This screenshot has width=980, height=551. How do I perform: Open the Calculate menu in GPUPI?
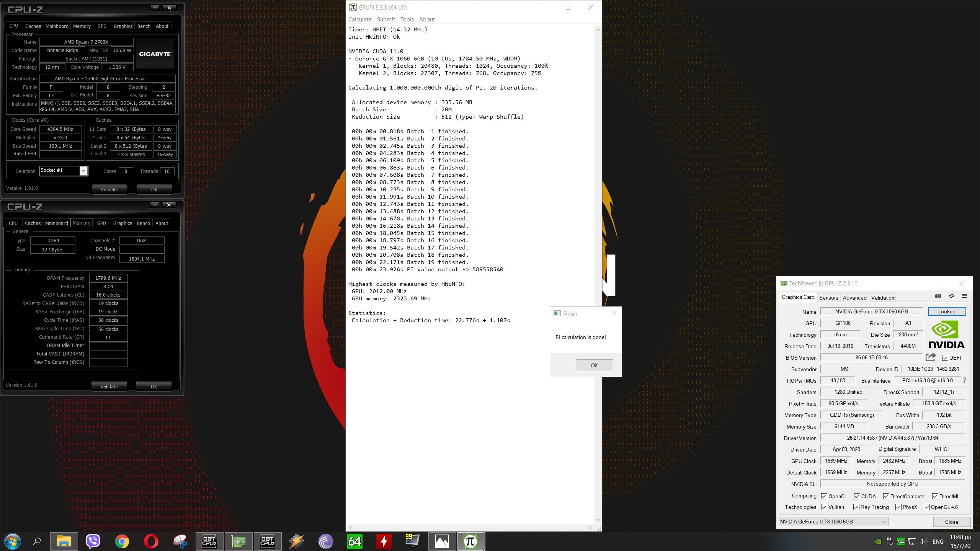click(360, 19)
